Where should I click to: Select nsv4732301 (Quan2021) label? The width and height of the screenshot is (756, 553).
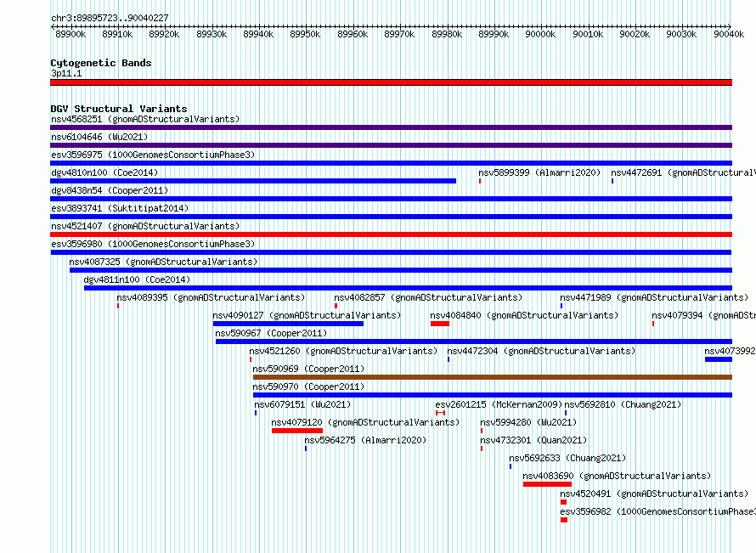[533, 440]
